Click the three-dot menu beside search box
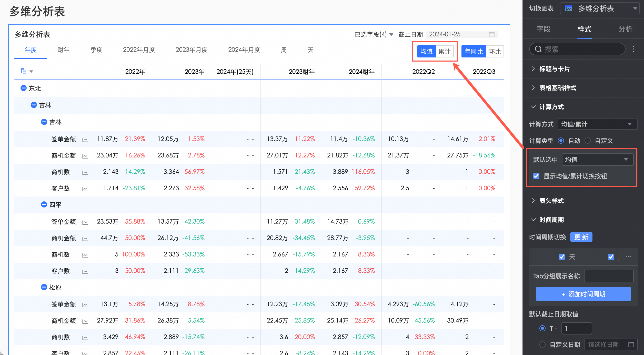This screenshot has width=644, height=355. (x=634, y=49)
